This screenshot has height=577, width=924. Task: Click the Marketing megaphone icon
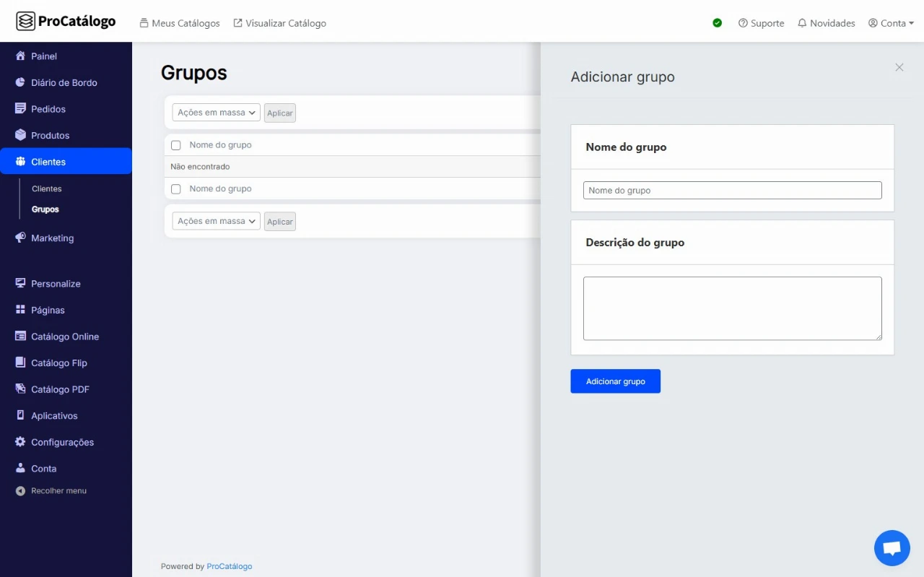pyautogui.click(x=20, y=238)
